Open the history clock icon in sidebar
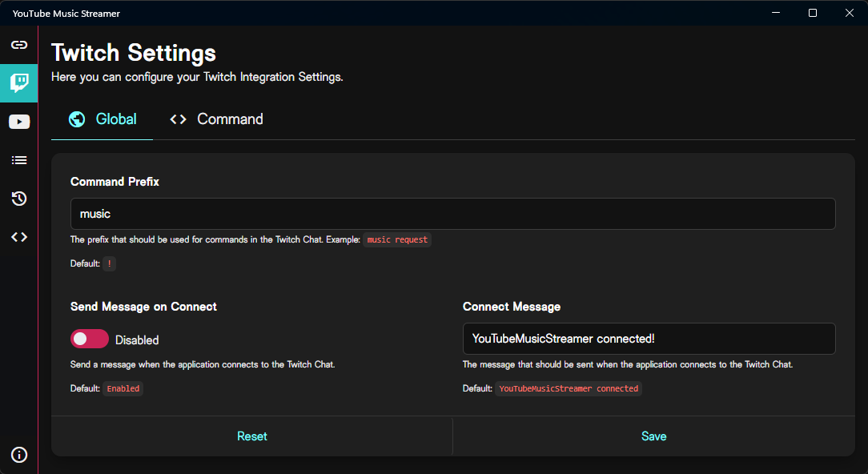This screenshot has width=868, height=474. click(19, 199)
